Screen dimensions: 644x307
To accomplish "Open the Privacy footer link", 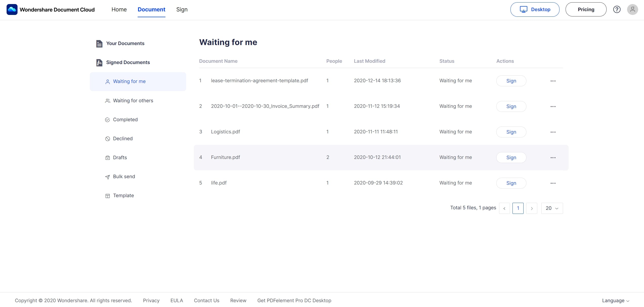I will 151,300.
